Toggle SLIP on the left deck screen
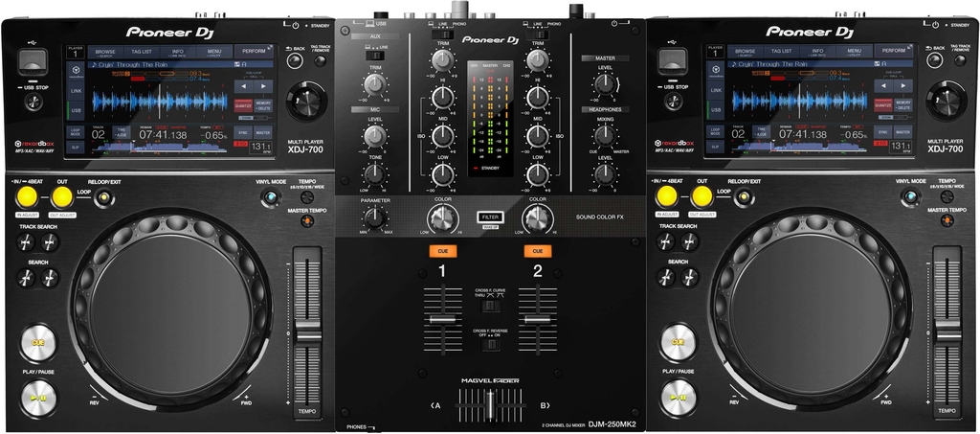The image size is (980, 434). pyautogui.click(x=75, y=147)
